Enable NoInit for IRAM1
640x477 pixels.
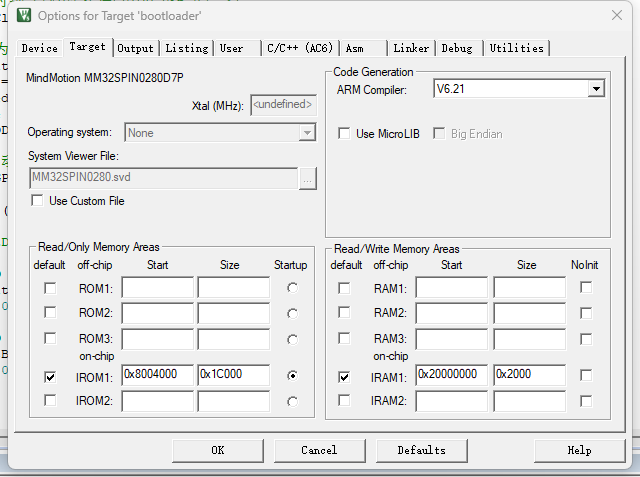586,375
